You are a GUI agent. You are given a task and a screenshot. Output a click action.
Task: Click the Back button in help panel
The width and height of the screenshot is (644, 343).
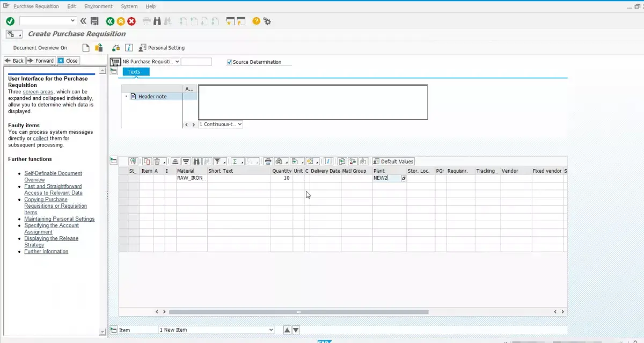click(x=14, y=61)
